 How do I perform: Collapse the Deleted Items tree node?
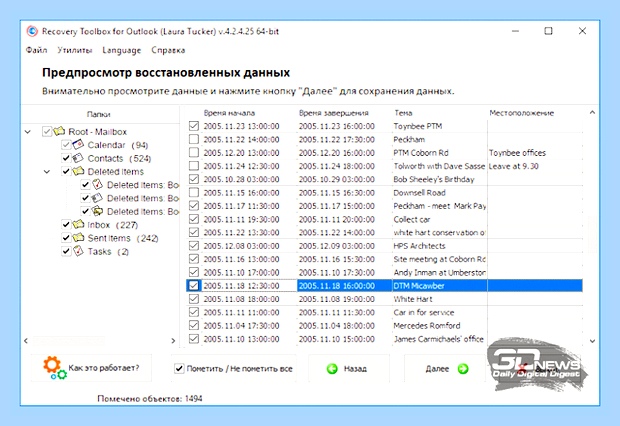pyautogui.click(x=47, y=172)
